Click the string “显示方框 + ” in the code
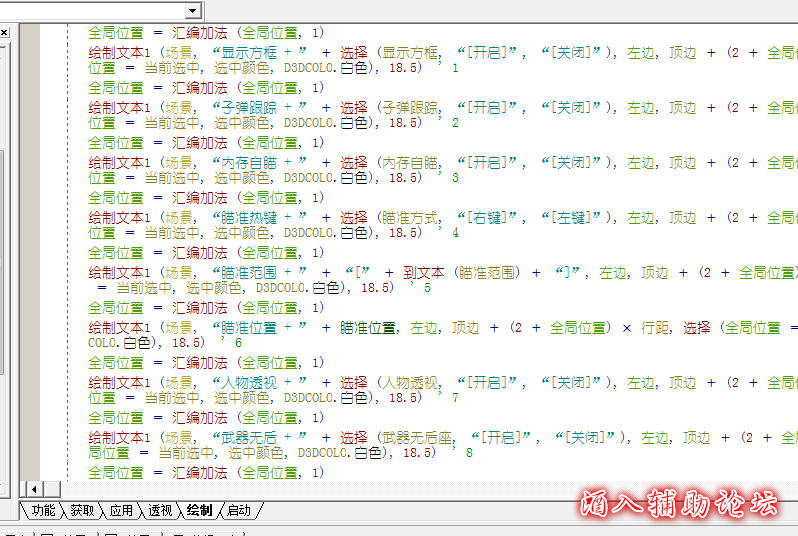Image resolution: width=798 pixels, height=536 pixels. click(260, 52)
